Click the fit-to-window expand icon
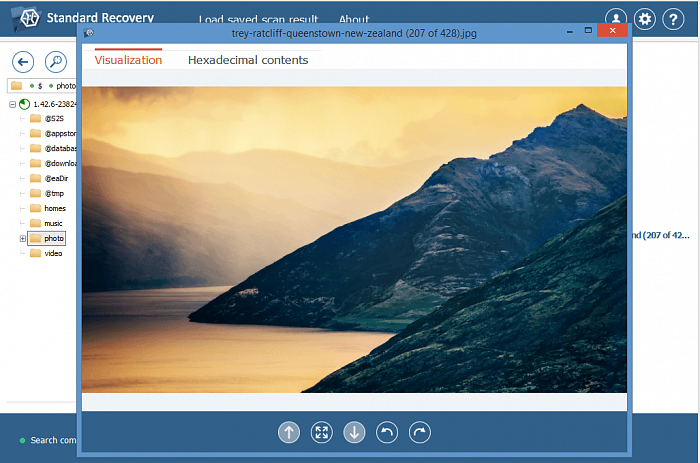The height and width of the screenshot is (463, 700). [321, 432]
